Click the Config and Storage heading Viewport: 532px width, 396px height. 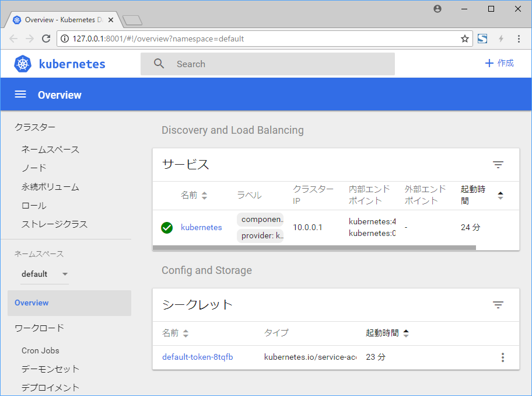206,270
